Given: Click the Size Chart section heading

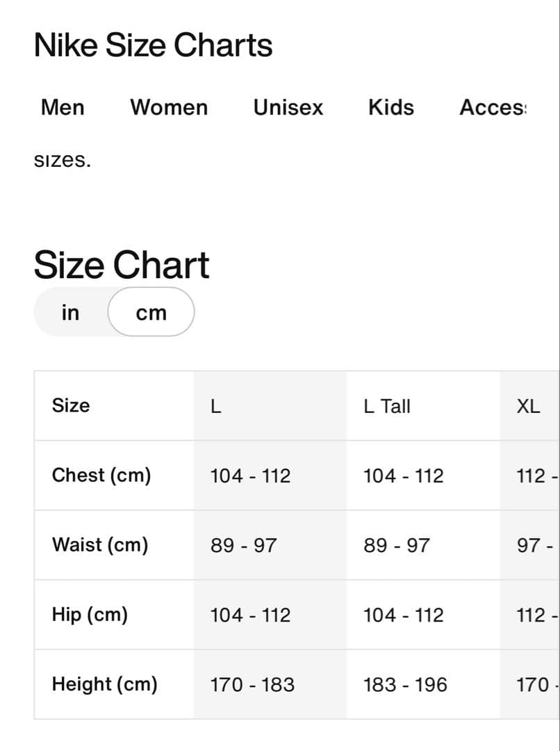Looking at the screenshot, I should [x=122, y=265].
